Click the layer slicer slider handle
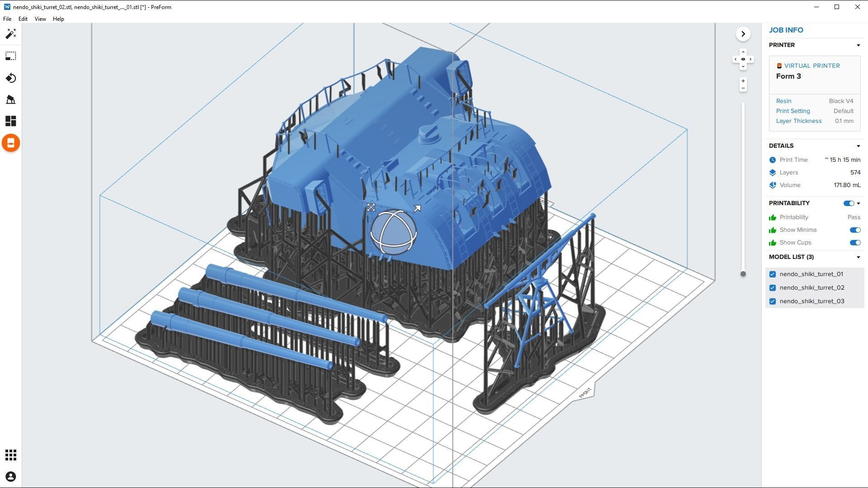This screenshot has height=488, width=868. tap(743, 274)
